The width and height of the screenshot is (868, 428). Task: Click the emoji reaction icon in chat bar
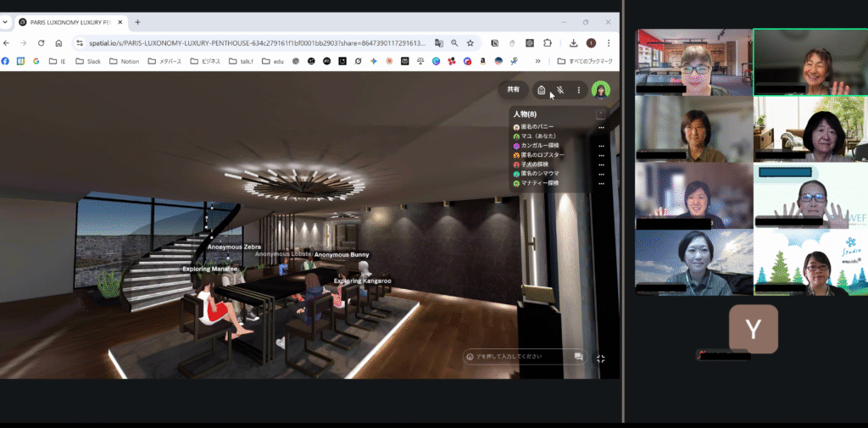point(469,357)
